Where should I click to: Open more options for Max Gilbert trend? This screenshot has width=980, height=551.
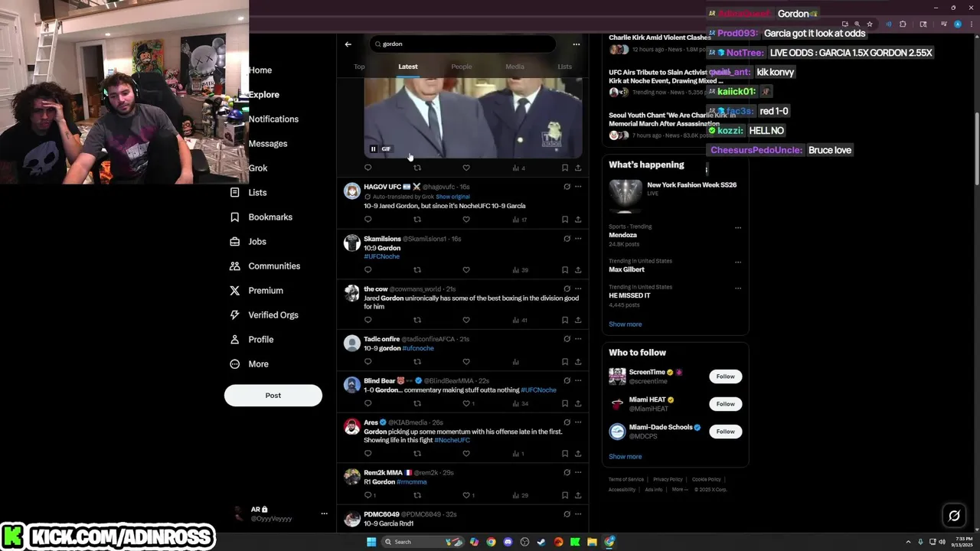coord(738,262)
